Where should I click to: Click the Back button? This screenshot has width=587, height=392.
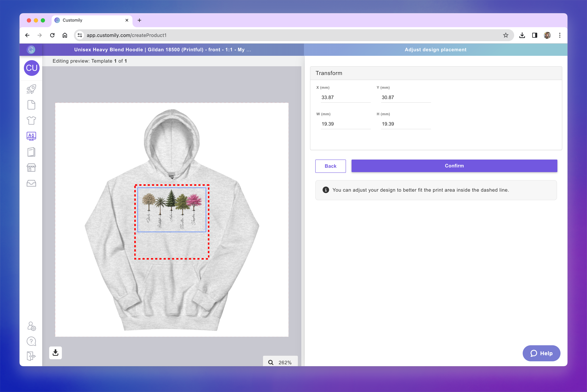[330, 166]
